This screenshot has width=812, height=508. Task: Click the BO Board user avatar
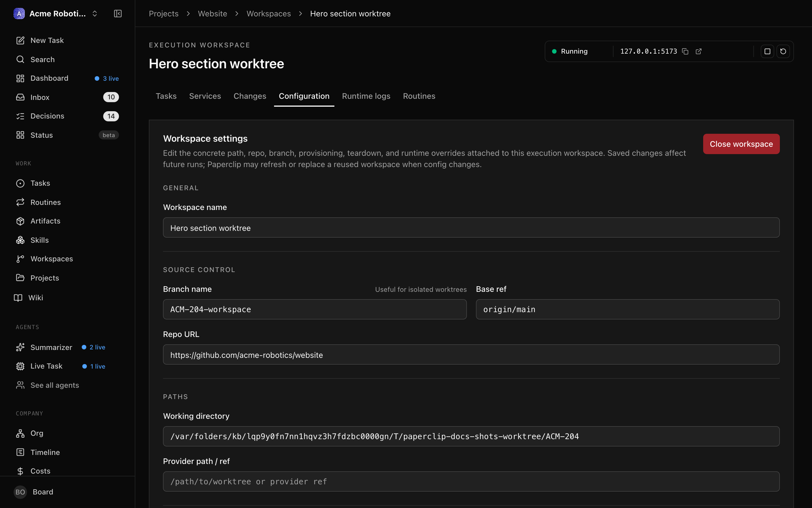[x=20, y=492]
